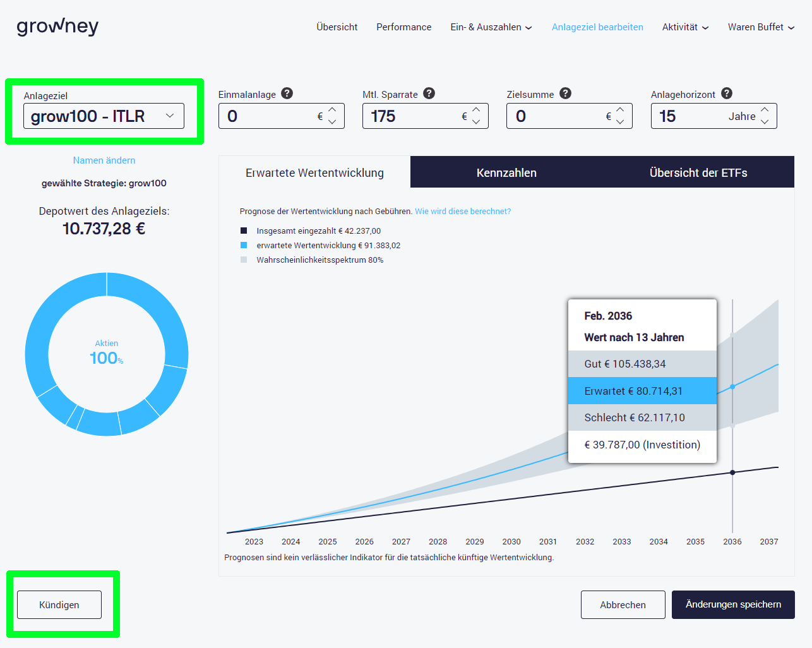Screen dimensions: 812x648
Task: Click the Namen ändern link
Action: click(x=104, y=160)
